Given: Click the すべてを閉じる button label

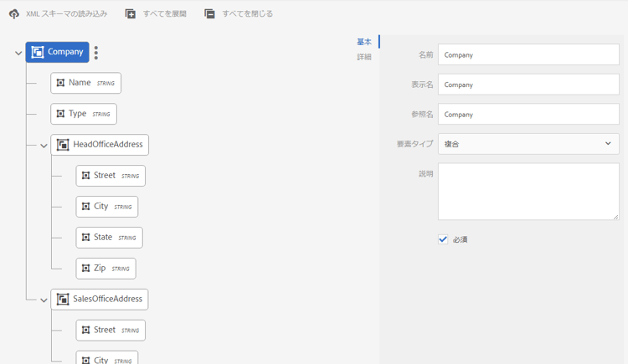Looking at the screenshot, I should click(x=248, y=14).
